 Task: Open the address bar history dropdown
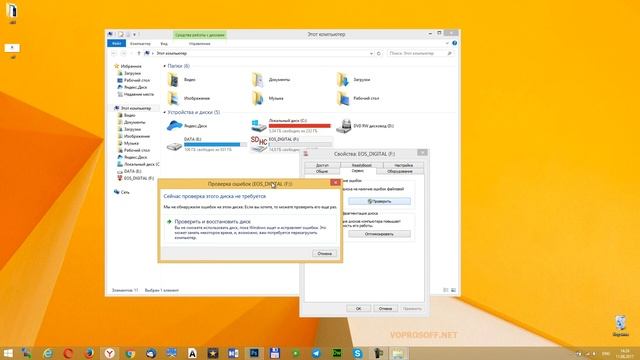(x=371, y=53)
